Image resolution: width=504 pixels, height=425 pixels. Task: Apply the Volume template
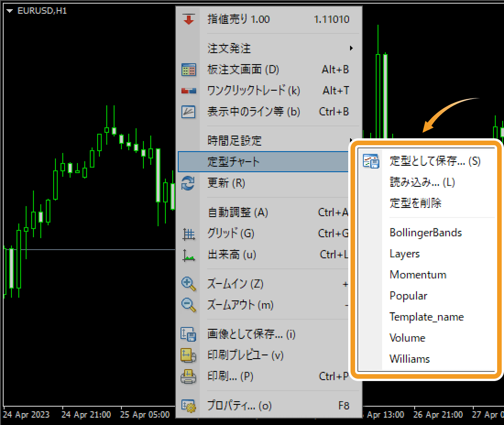click(427, 338)
